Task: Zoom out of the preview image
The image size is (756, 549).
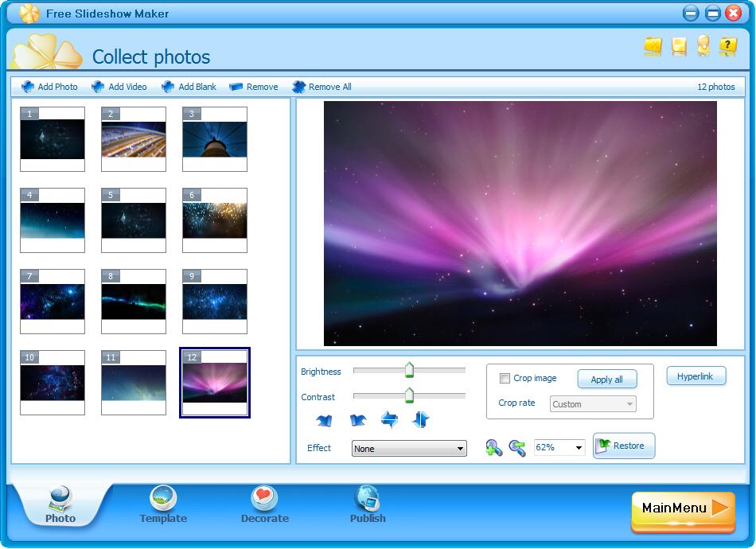Action: pyautogui.click(x=516, y=447)
